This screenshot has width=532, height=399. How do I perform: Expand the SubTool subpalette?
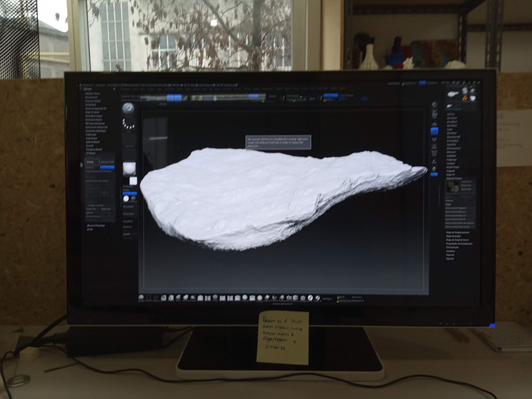pos(451,114)
